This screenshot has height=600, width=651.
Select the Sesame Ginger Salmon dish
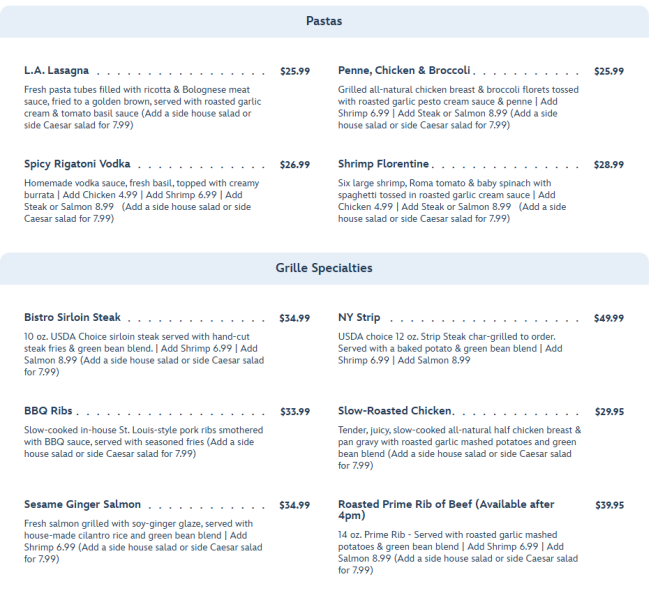[x=82, y=505]
